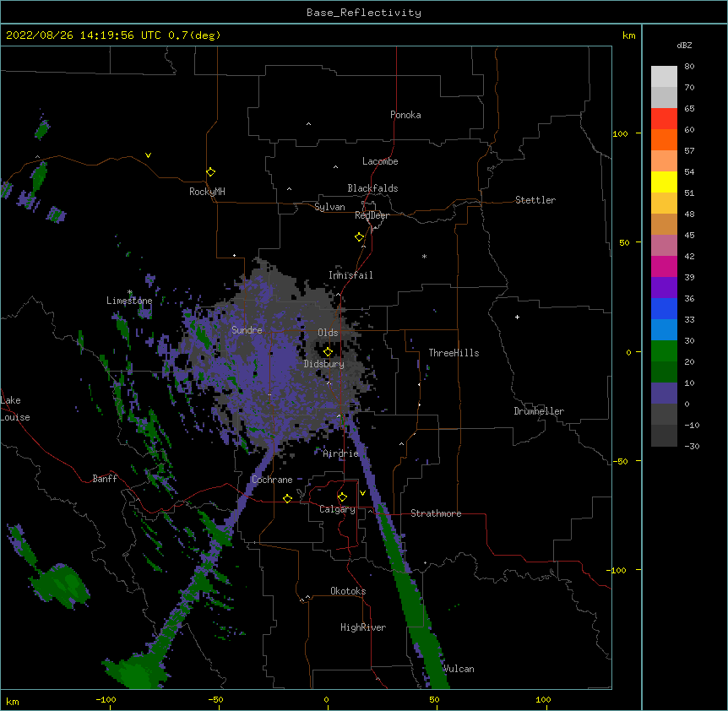Click the vertical axis 100 km tick label
Image resolution: width=728 pixels, height=711 pixels.
[x=620, y=133]
